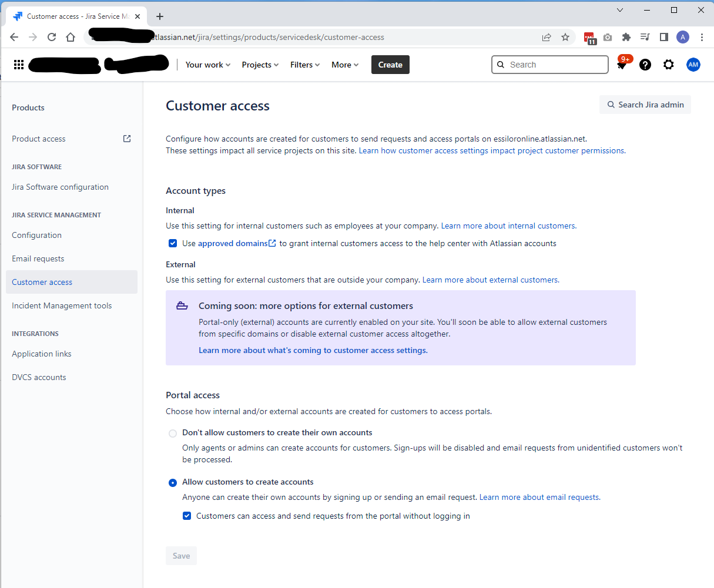Disable portal access without logging in
The height and width of the screenshot is (588, 714).
[186, 515]
